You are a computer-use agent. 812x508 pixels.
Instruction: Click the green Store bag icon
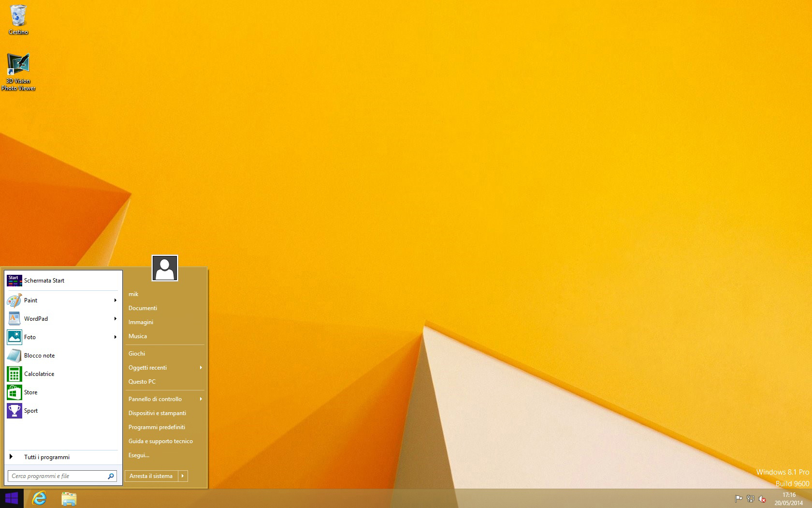[14, 392]
